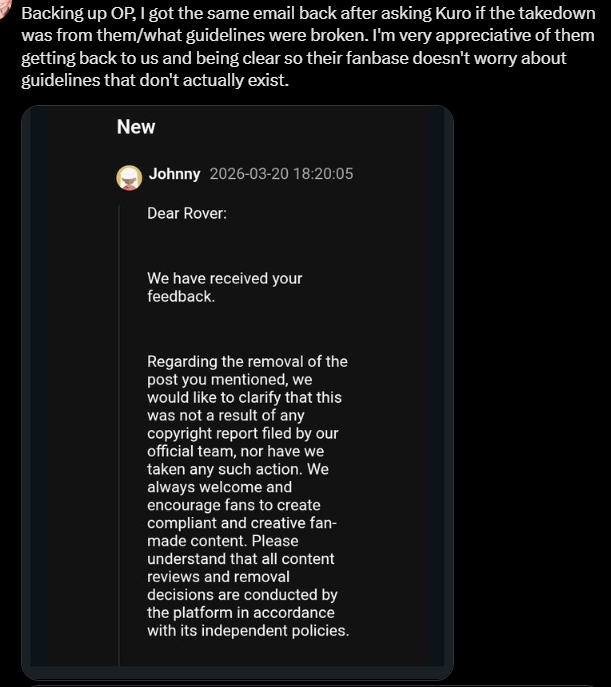
Task: Click the copyright report filed line
Action: (x=243, y=433)
